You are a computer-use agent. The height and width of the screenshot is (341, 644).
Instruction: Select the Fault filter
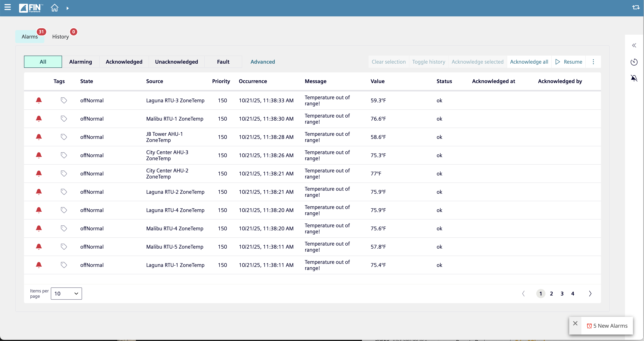point(223,62)
